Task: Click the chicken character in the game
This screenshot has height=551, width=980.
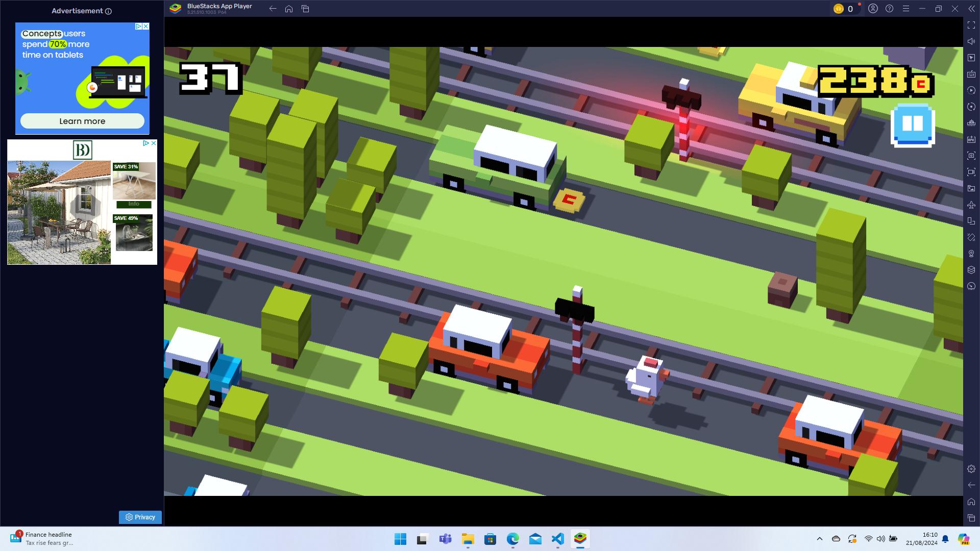Action: (x=647, y=380)
